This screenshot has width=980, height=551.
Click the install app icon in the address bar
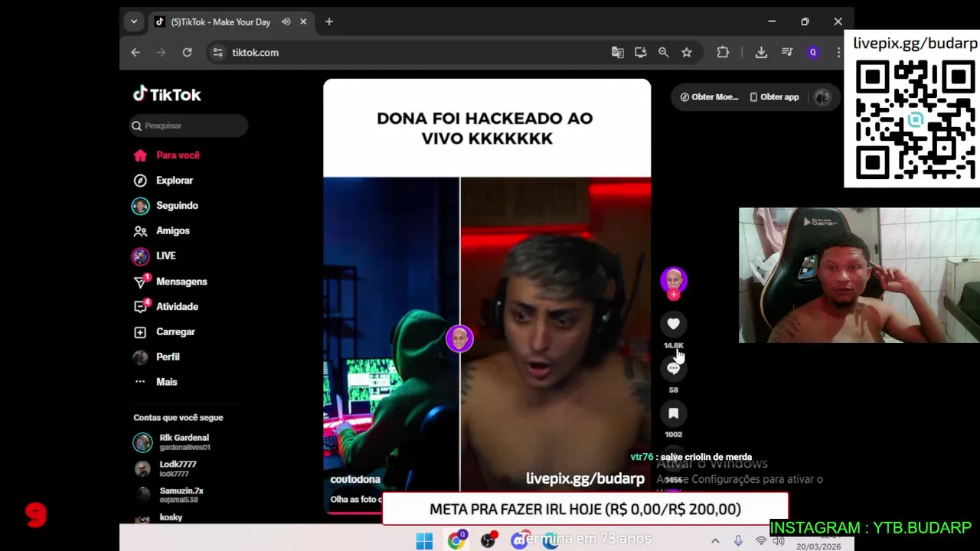(641, 53)
